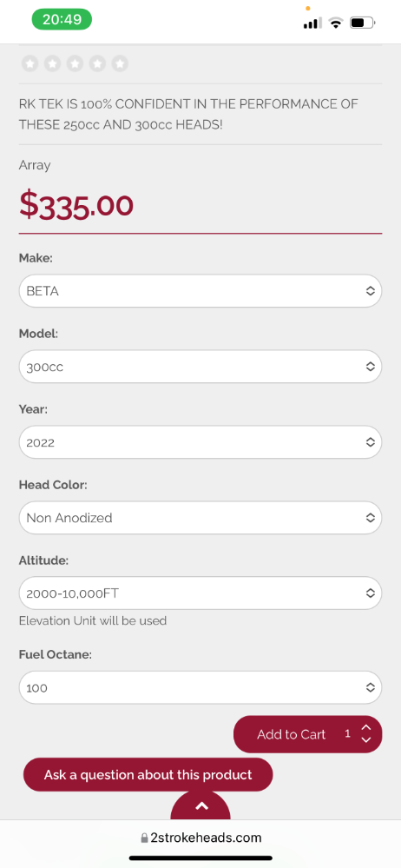Tap the battery status icon
Image resolution: width=401 pixels, height=868 pixels.
tap(363, 23)
